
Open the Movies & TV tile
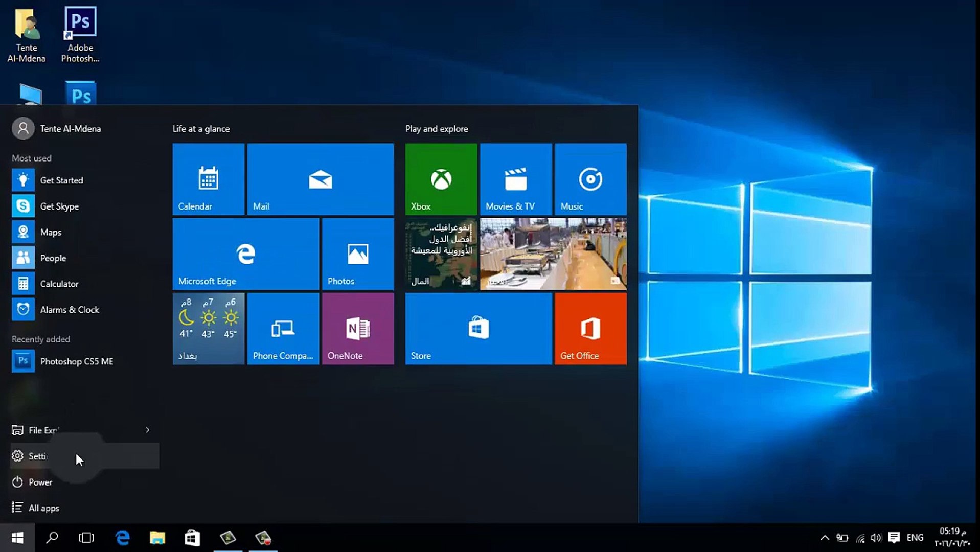tap(515, 179)
